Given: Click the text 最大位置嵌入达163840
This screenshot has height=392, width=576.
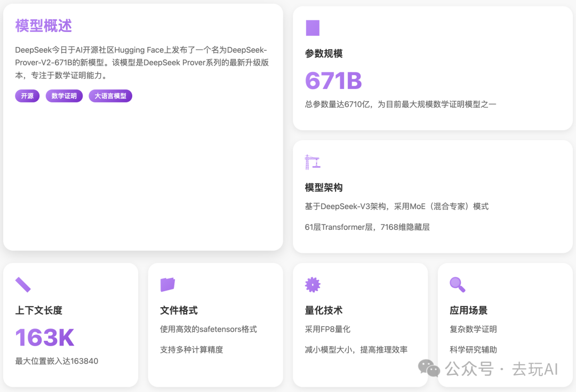Looking at the screenshot, I should (57, 361).
